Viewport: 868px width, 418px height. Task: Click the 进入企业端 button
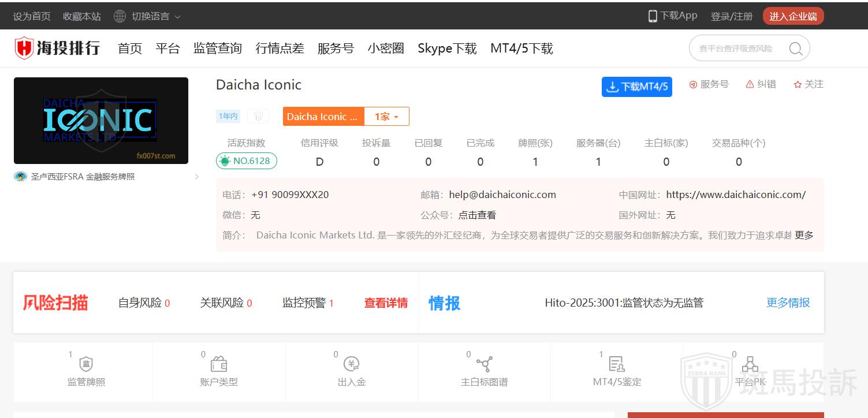793,16
